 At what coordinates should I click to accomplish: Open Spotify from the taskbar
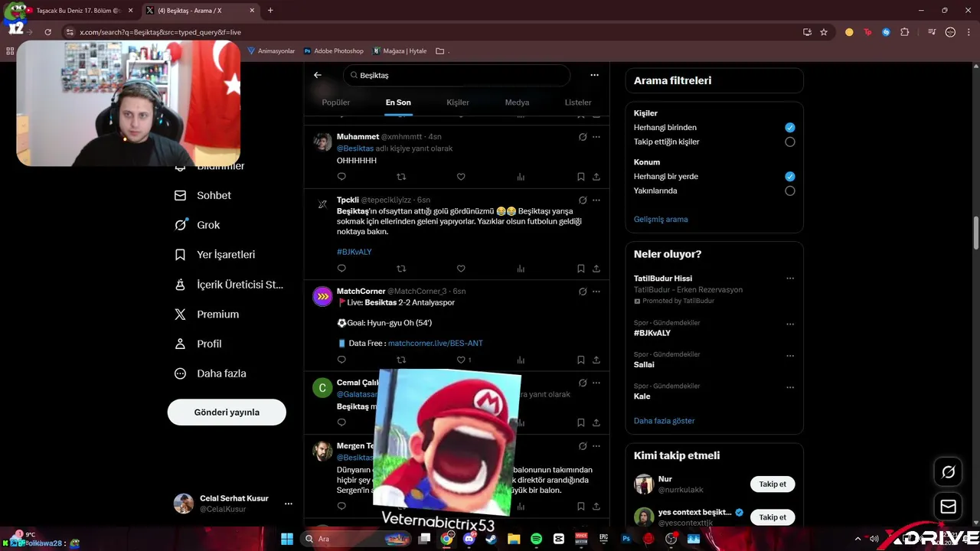pos(536,539)
